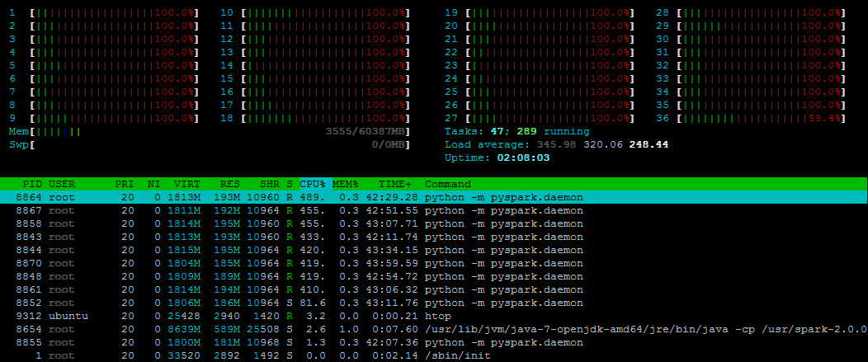868x362 pixels.
Task: Select the TIME+ column header
Action: (395, 184)
